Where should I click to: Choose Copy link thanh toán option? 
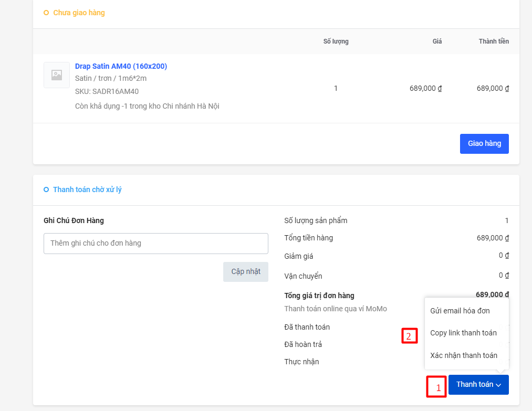pos(463,333)
